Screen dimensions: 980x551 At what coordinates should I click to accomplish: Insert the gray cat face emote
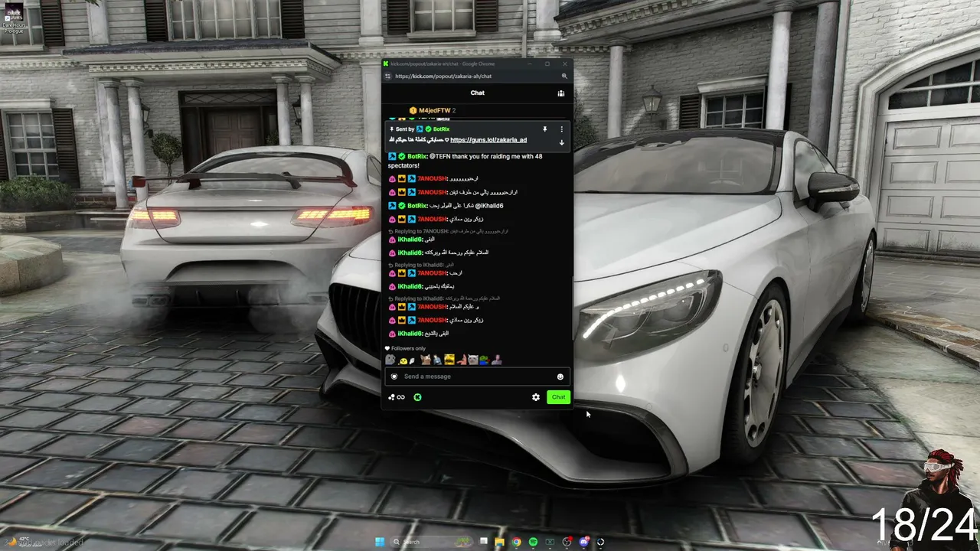click(473, 360)
